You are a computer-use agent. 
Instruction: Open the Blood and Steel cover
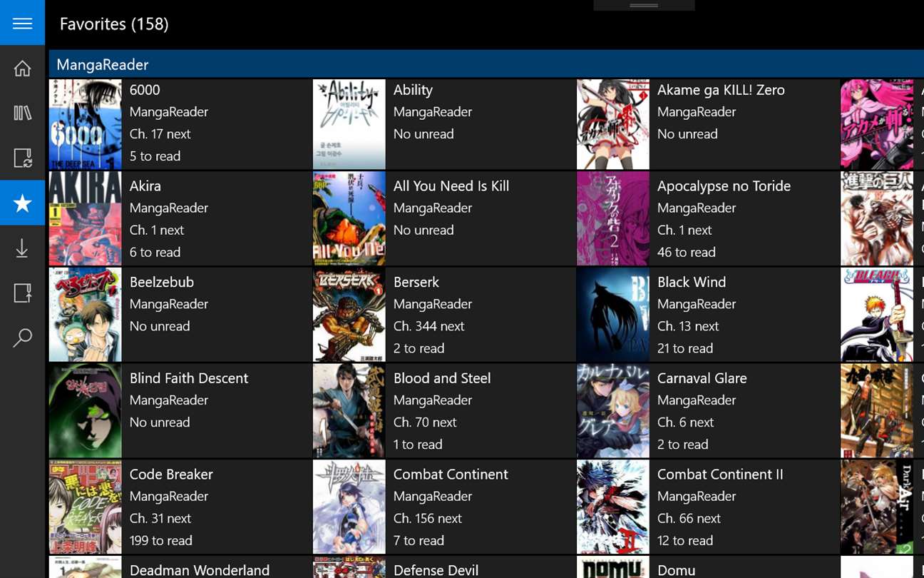click(x=349, y=412)
